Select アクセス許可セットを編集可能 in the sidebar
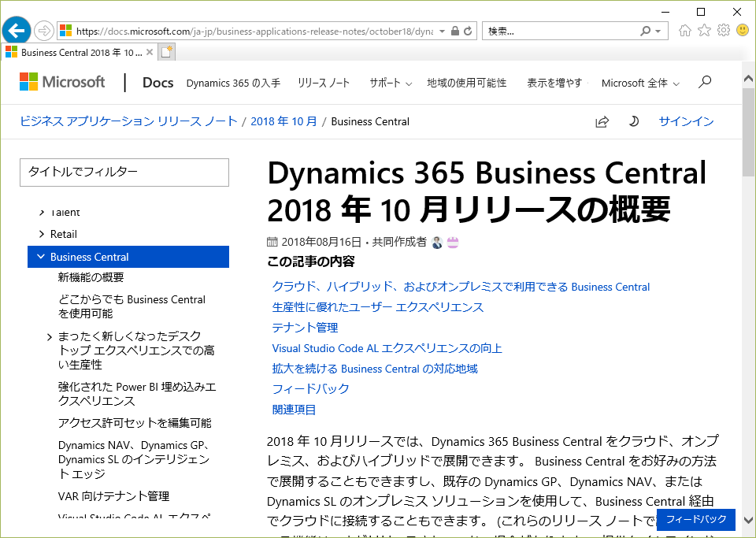This screenshot has width=756, height=538. coord(135,423)
